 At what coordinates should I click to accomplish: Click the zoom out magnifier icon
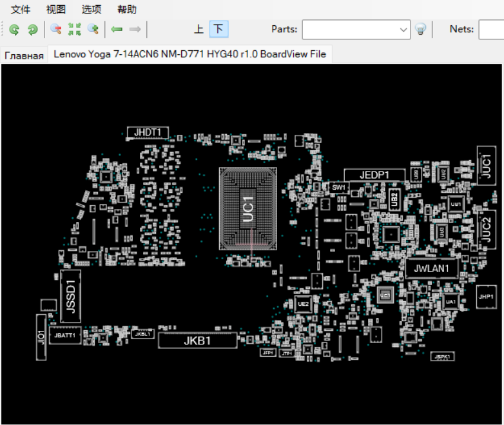click(x=56, y=30)
